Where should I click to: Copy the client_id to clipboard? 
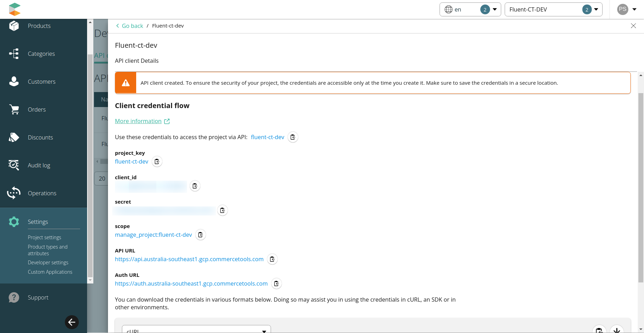pos(195,186)
